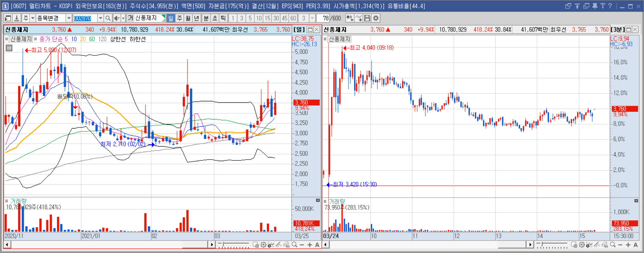Select the 초 (second) period toggle

[x=215, y=18]
